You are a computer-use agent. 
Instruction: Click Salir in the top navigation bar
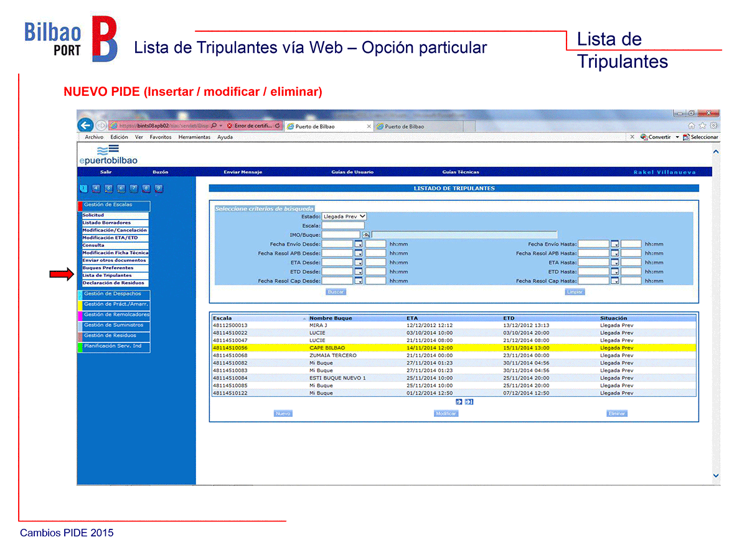click(x=105, y=172)
